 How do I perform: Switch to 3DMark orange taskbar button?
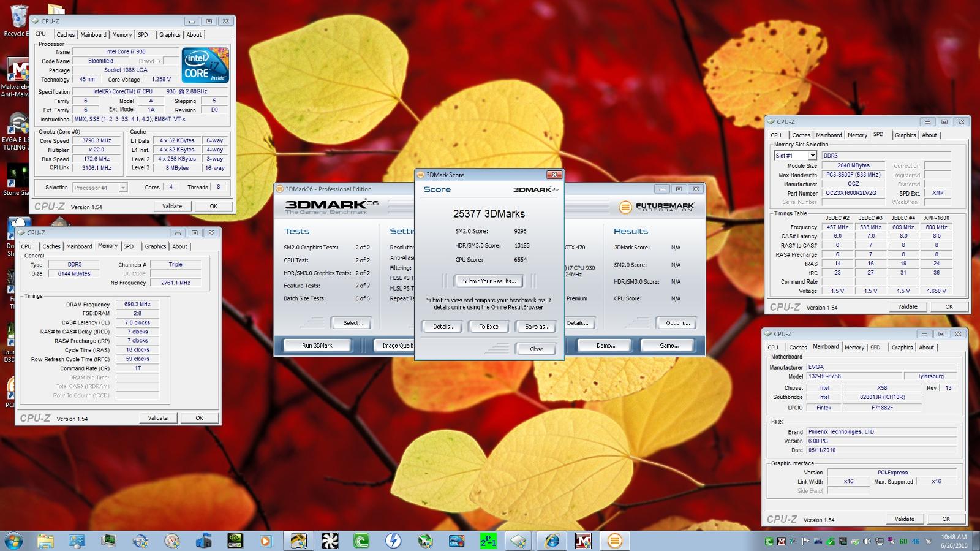[x=615, y=541]
